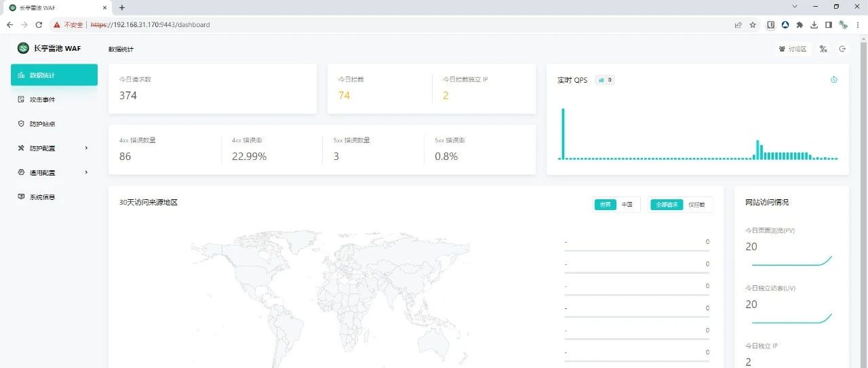Go back with the browser back arrow
This screenshot has width=868, height=368.
pyautogui.click(x=9, y=24)
